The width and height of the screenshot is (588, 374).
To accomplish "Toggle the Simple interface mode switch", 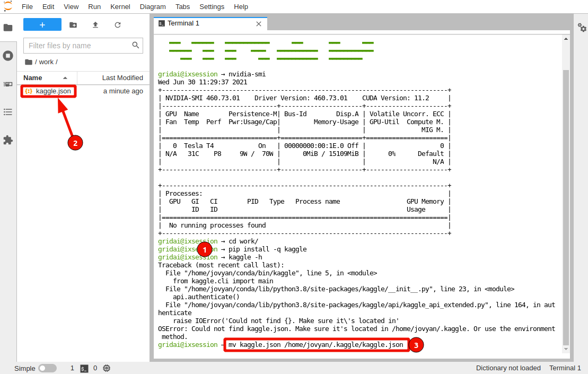I will (47, 368).
